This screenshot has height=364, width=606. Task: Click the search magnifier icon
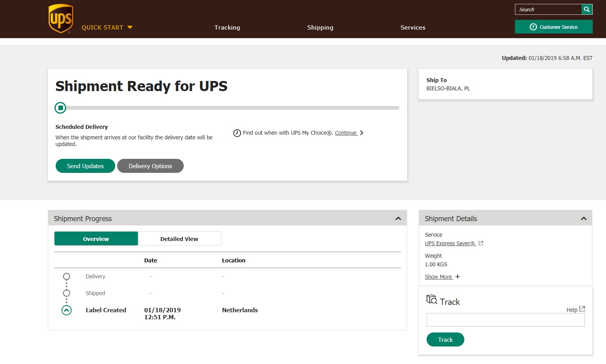tap(587, 9)
